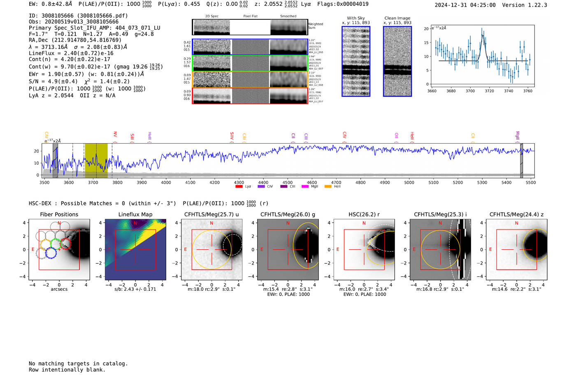
Task: Click the 'Row intentionally blank.' text
Action: 67,370
